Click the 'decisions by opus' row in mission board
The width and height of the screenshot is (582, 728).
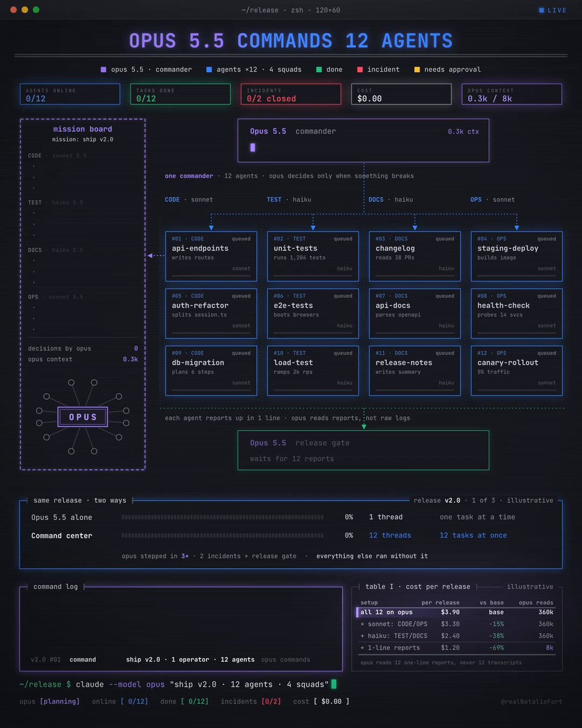point(82,349)
